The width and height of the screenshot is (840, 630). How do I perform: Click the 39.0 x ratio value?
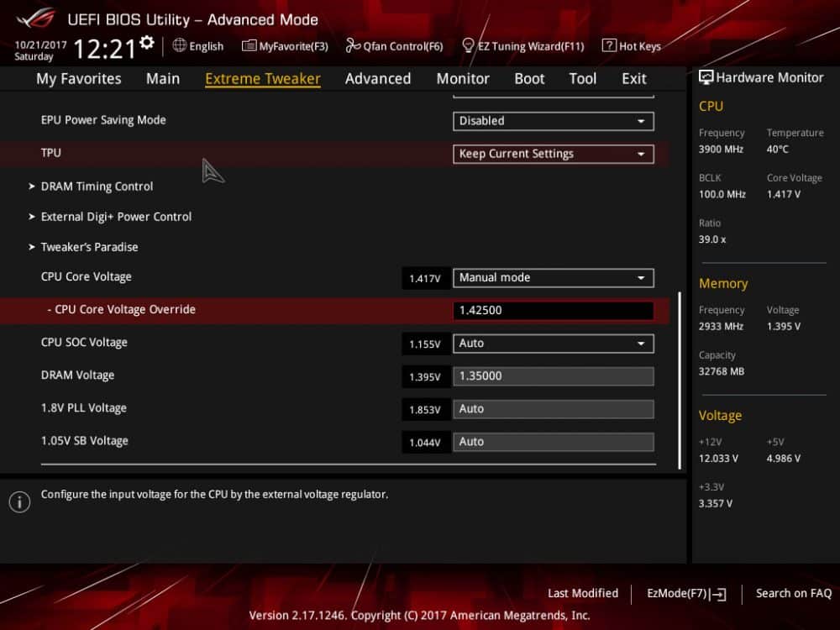(x=712, y=239)
